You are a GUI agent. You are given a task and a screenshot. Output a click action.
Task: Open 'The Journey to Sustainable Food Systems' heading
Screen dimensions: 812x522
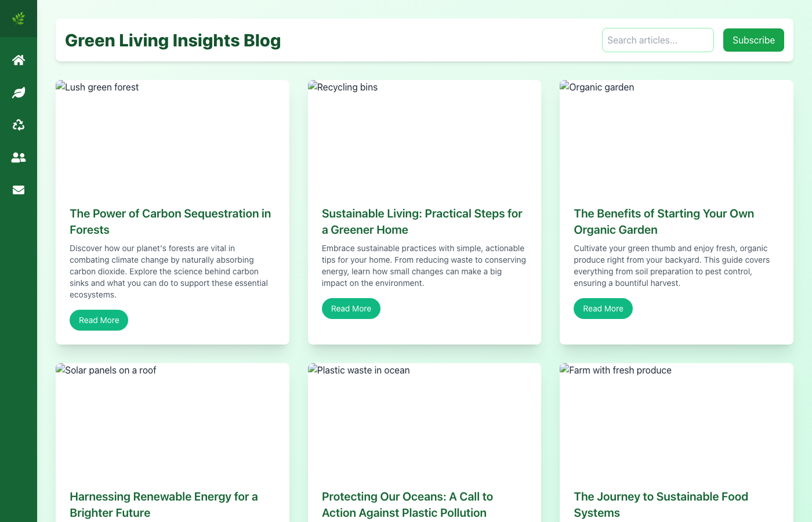click(x=661, y=504)
